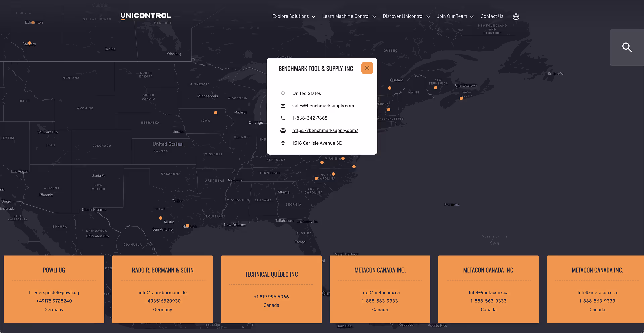Screen dimensions: 644x333
Task: Click the phone icon next to 1-866-342-7665
Action: pyautogui.click(x=283, y=118)
